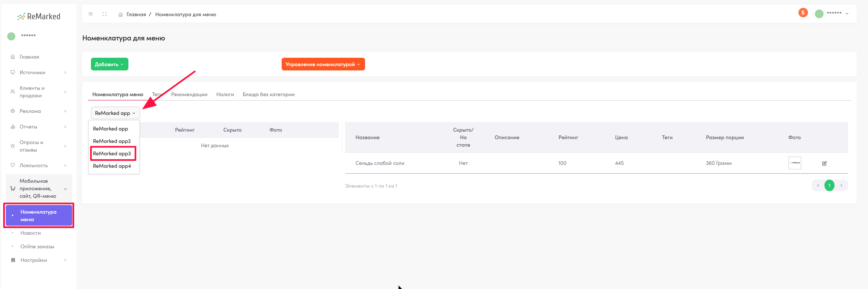868x289 pixels.
Task: Expand the Источники submenu chevron
Action: [x=66, y=72]
